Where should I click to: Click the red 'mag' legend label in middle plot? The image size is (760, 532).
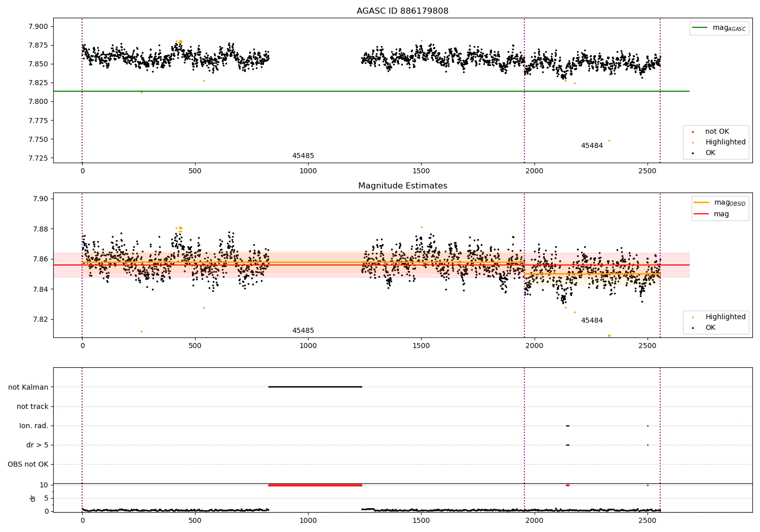point(721,214)
